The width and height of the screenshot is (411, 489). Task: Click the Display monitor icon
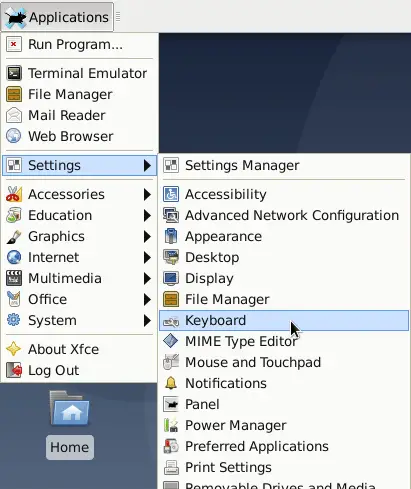click(171, 278)
